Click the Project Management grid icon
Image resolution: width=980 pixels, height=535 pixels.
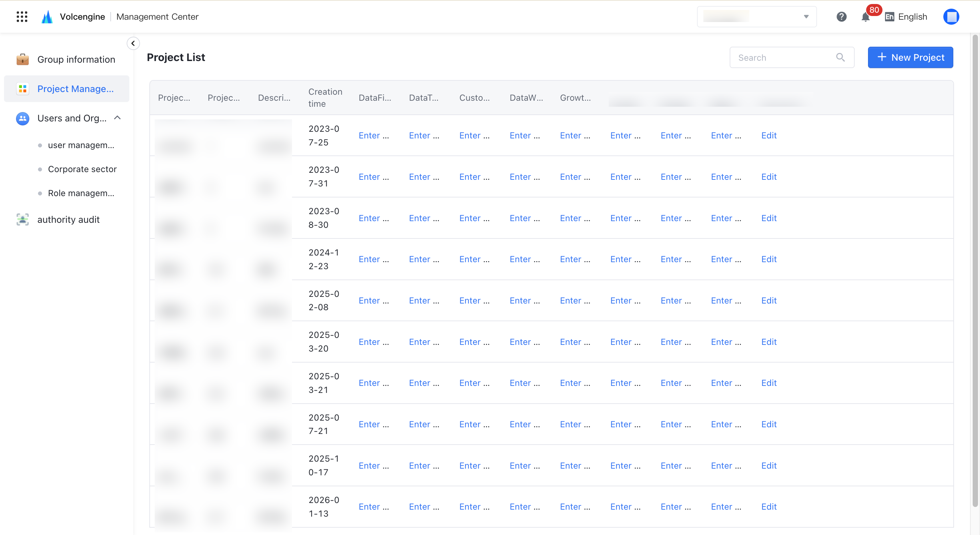(x=22, y=89)
